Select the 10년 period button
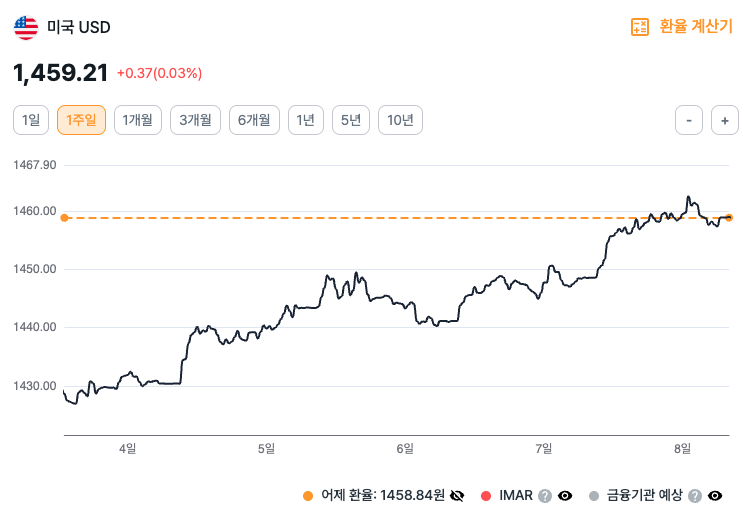The image size is (747, 520). (400, 120)
